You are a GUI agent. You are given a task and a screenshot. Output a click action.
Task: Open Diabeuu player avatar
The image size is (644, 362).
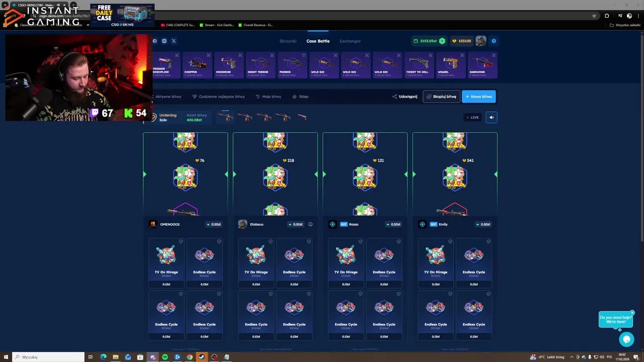click(x=243, y=224)
